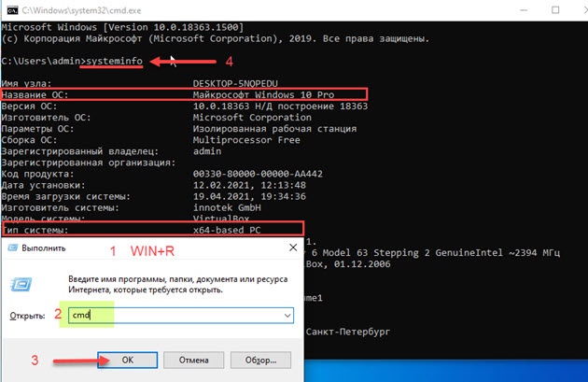
Task: Click the typed systeminfo command
Action: 114,61
